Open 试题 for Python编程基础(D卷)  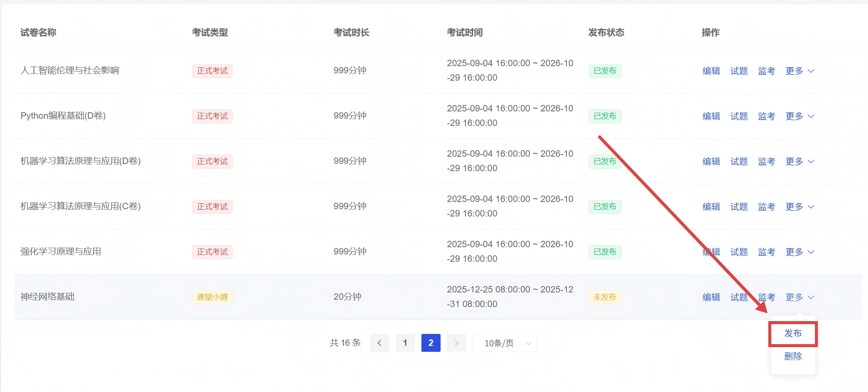[739, 116]
